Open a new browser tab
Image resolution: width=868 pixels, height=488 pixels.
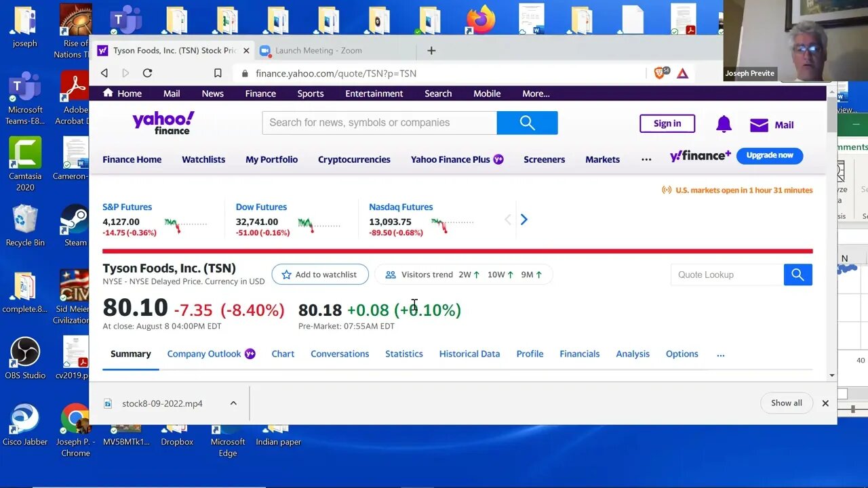coord(431,50)
